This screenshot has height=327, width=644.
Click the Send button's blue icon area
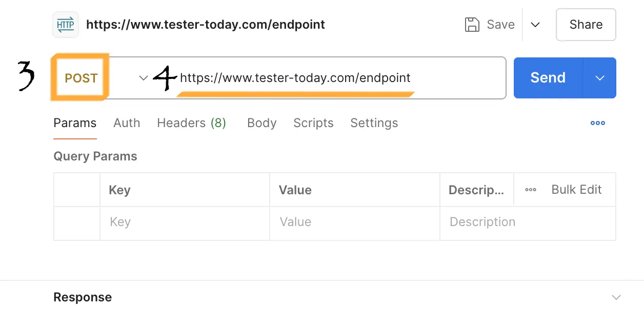coord(548,78)
